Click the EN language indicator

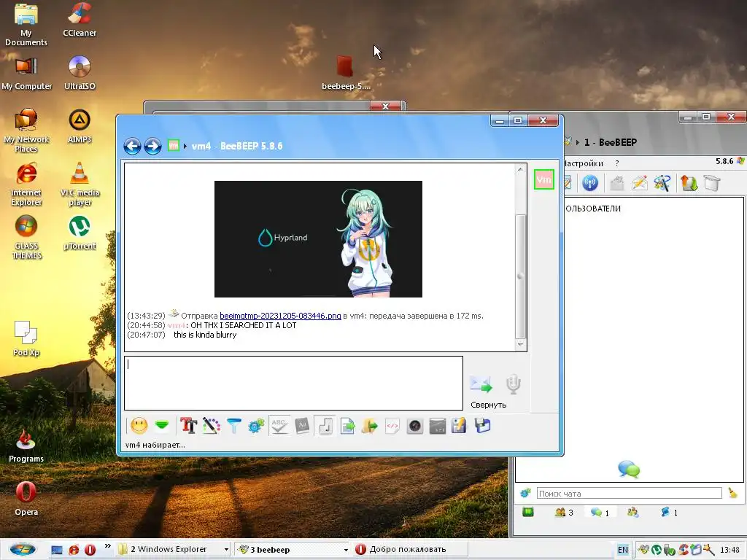click(623, 550)
